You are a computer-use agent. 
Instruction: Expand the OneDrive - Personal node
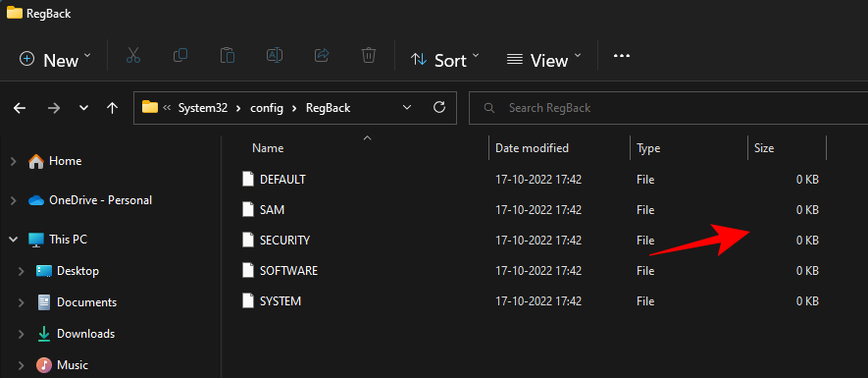14,200
